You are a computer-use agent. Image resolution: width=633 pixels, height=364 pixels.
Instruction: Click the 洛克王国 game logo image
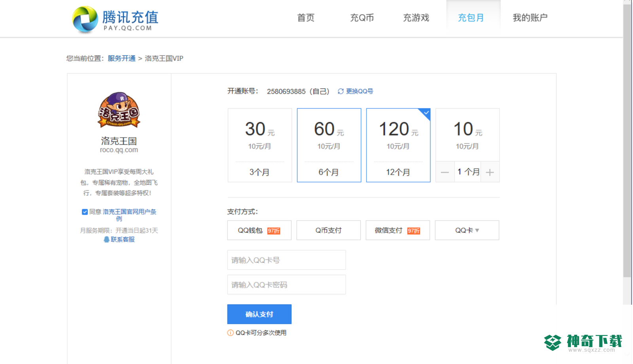point(119,110)
